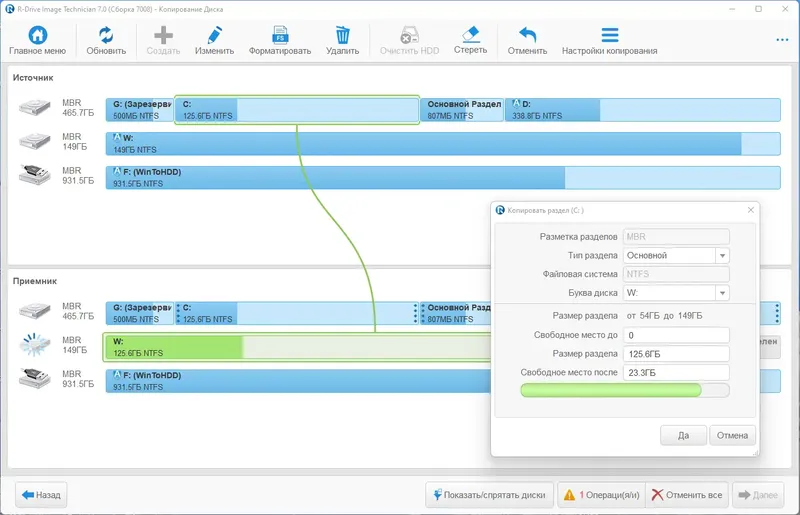The width and height of the screenshot is (800, 515).
Task: Select source partition G: (Зарезерви
Action: 139,110
